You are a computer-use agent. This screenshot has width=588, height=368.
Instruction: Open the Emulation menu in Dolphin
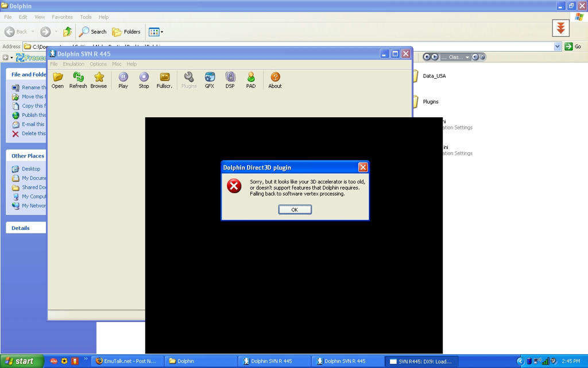point(73,64)
